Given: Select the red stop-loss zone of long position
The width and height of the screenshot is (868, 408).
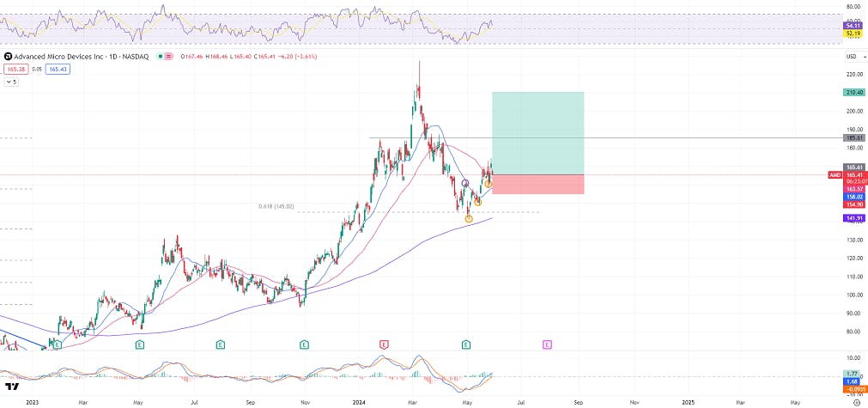Looking at the screenshot, I should (x=537, y=185).
